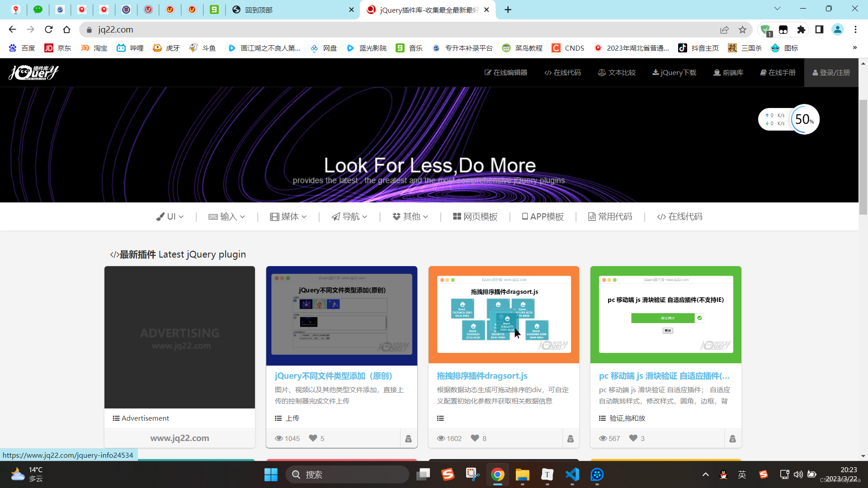
Task: Open Visual Studio Code from taskbar
Action: [572, 474]
